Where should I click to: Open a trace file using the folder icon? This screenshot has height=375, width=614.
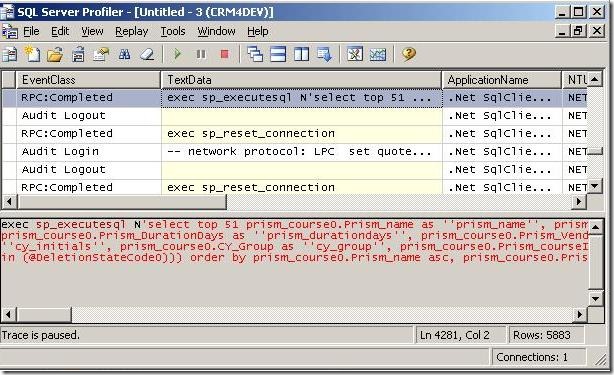[55, 54]
